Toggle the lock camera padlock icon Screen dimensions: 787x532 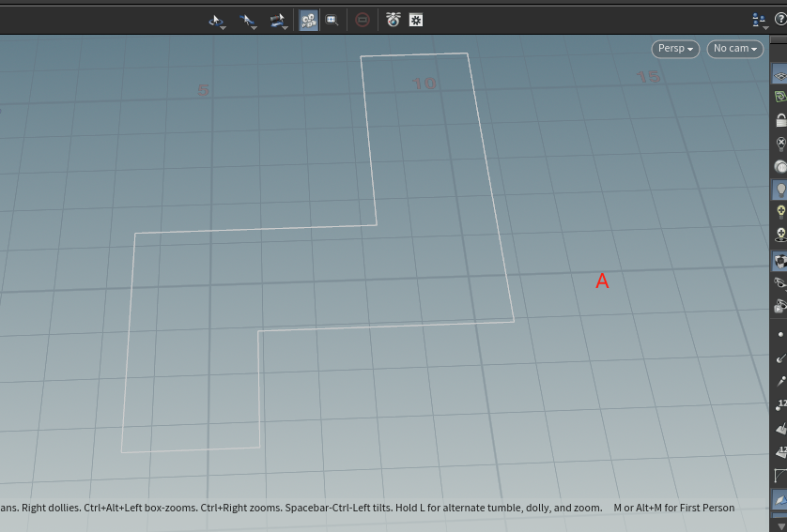(779, 120)
